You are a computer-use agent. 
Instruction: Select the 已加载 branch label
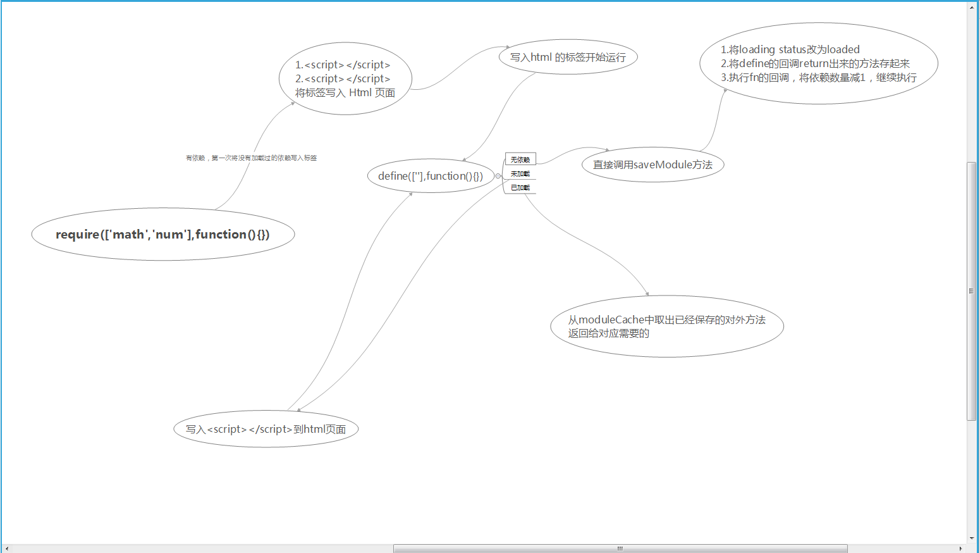520,187
